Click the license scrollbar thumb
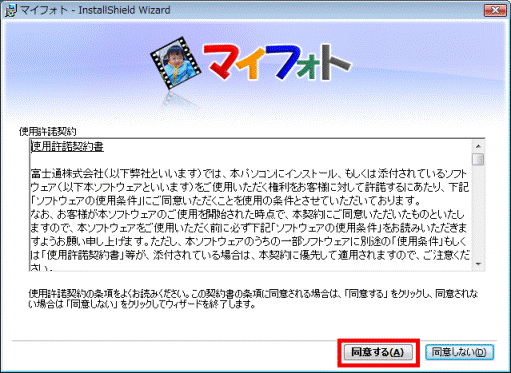 tap(478, 159)
